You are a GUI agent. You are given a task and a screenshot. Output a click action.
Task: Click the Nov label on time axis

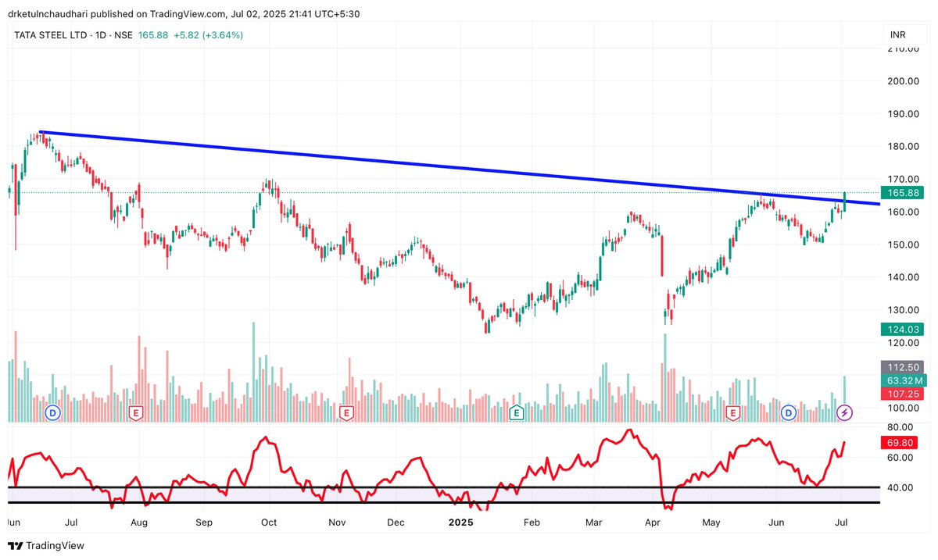[x=337, y=521]
